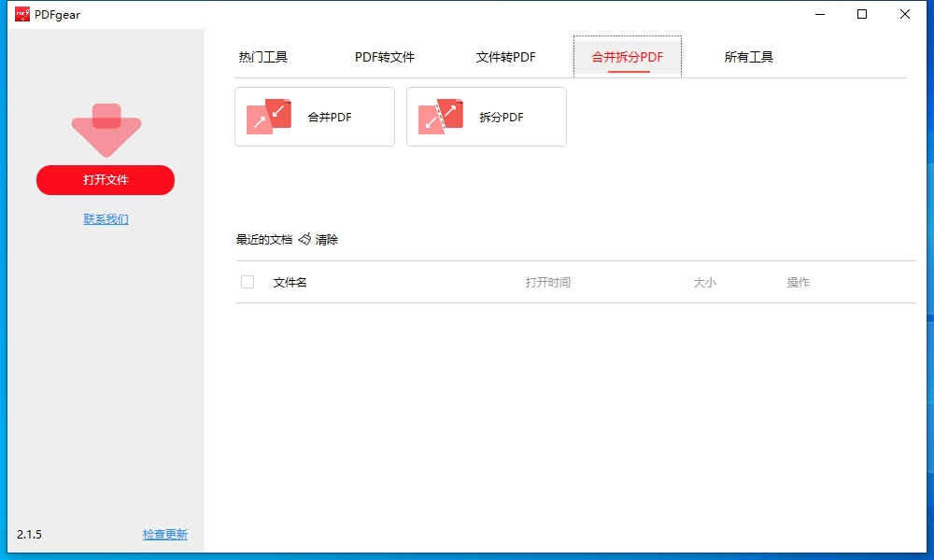Click the red download arrow icon
This screenshot has height=560, width=934.
point(106,131)
